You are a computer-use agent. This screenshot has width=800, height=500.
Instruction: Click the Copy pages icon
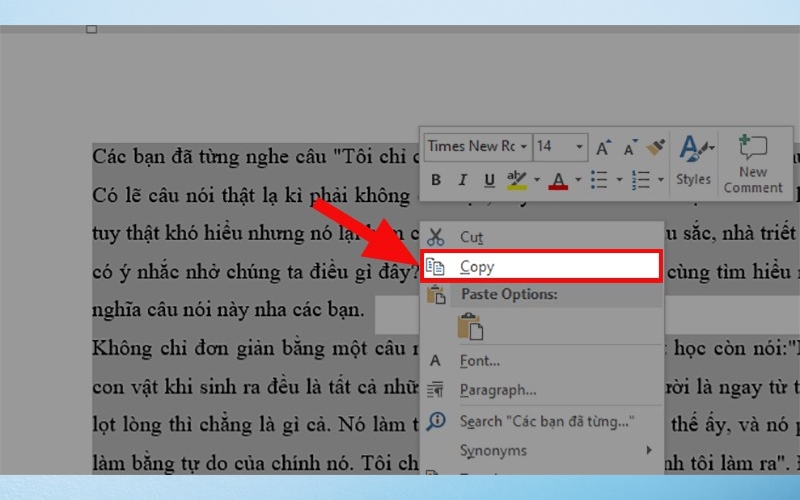tap(435, 266)
